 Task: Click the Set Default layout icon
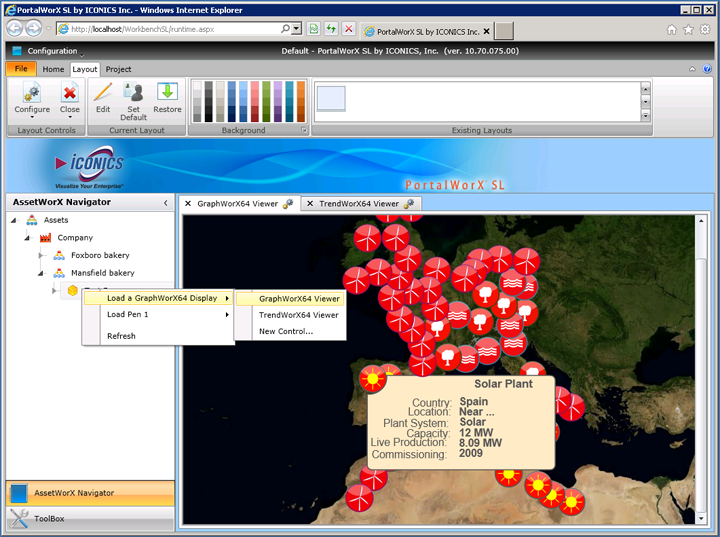coord(134,92)
